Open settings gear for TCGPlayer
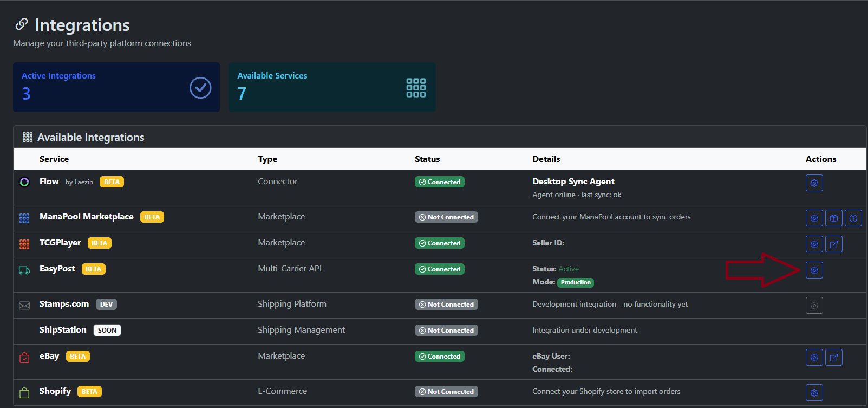The image size is (868, 408). tap(814, 244)
